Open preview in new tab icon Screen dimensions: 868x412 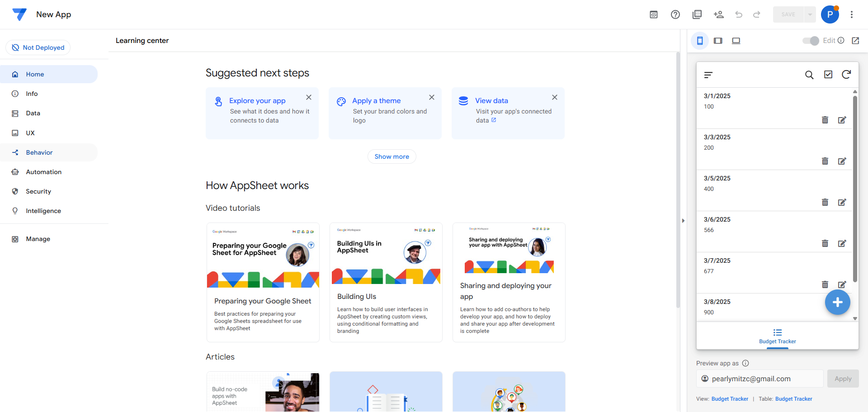coord(855,41)
